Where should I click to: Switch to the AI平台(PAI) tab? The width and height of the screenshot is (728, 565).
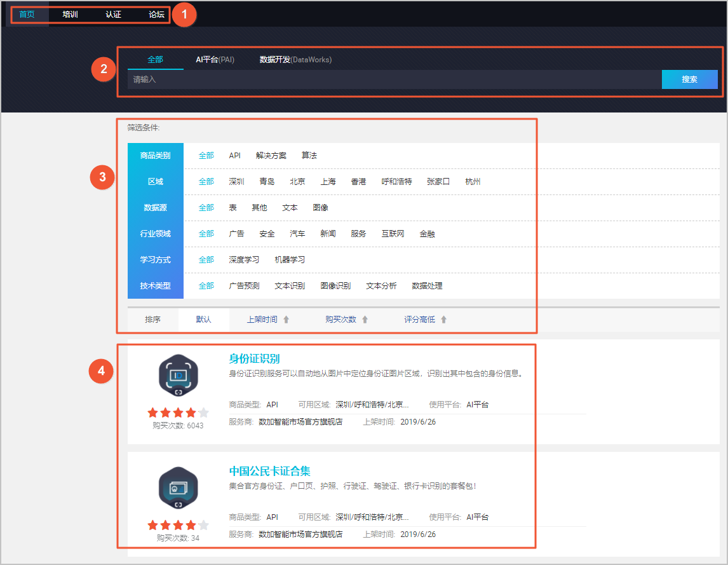coord(215,60)
